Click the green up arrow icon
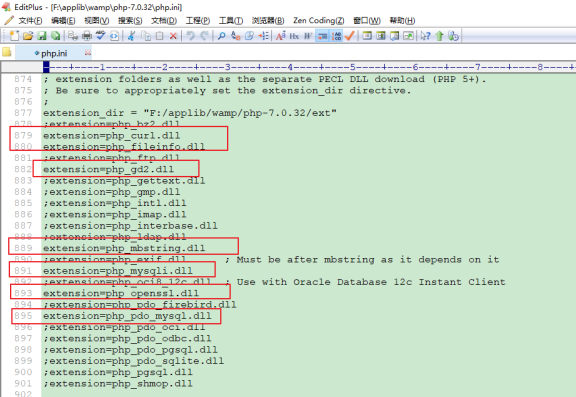 coord(439,36)
